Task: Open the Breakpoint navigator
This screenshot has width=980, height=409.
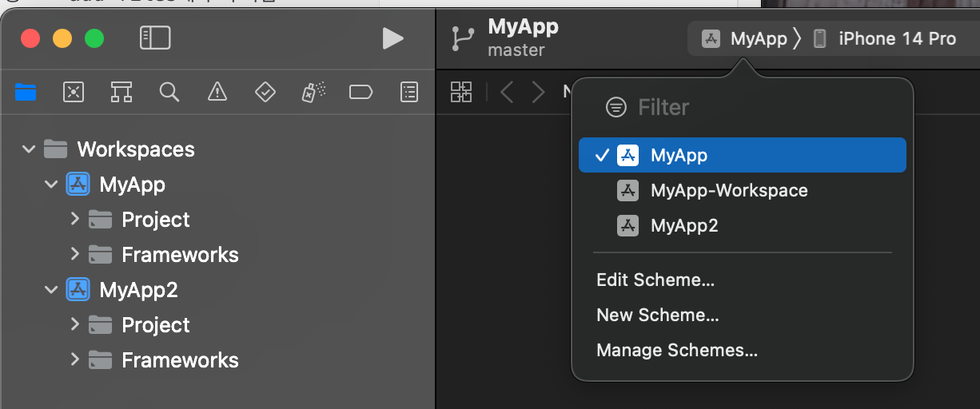Action: (x=361, y=93)
